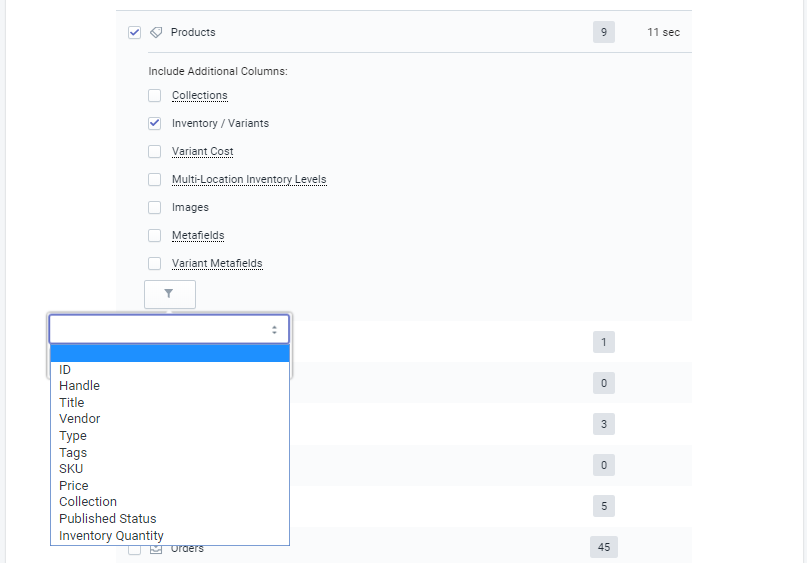Open the filter field select box

169,329
